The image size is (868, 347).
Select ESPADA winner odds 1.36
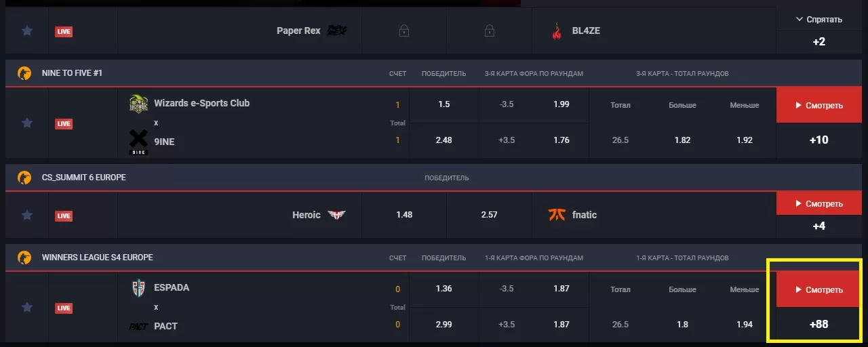coord(444,288)
